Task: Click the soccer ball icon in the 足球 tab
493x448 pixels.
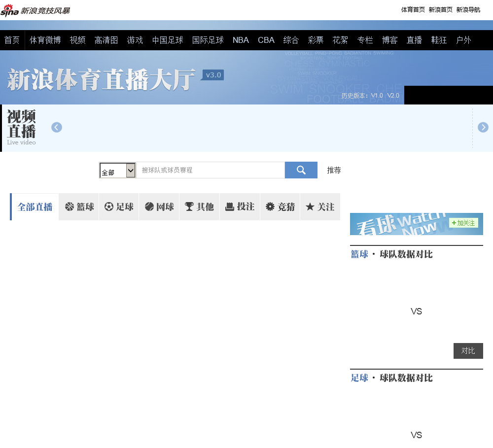Action: tap(109, 207)
